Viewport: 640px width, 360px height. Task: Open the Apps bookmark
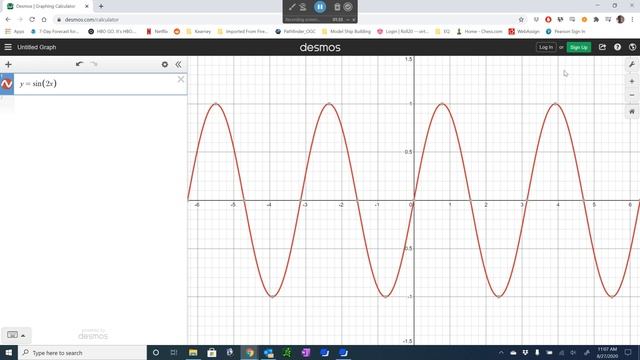click(15, 31)
